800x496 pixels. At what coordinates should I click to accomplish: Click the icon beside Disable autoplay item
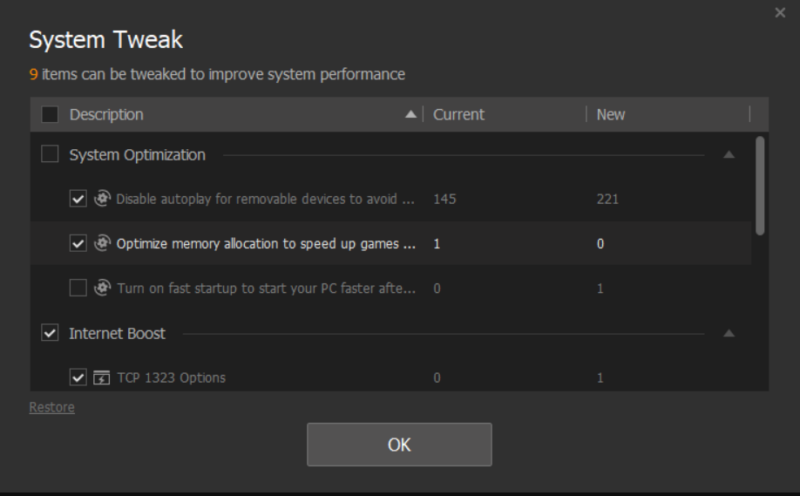[x=101, y=199]
